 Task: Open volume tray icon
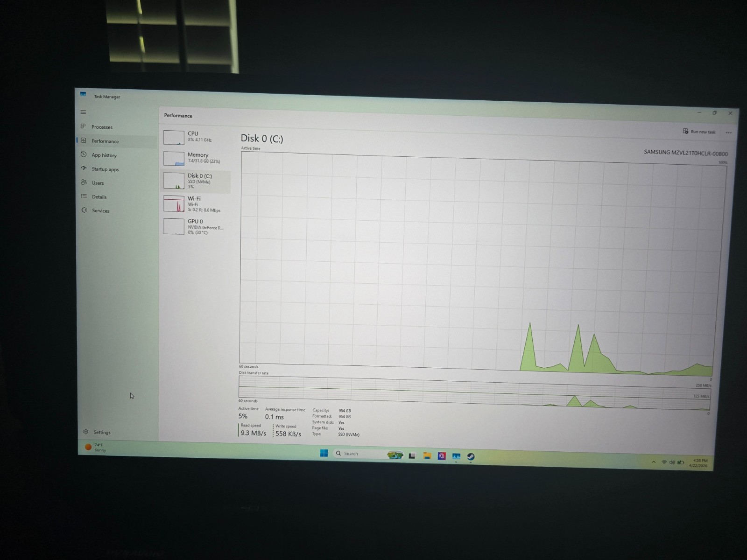[672, 462]
